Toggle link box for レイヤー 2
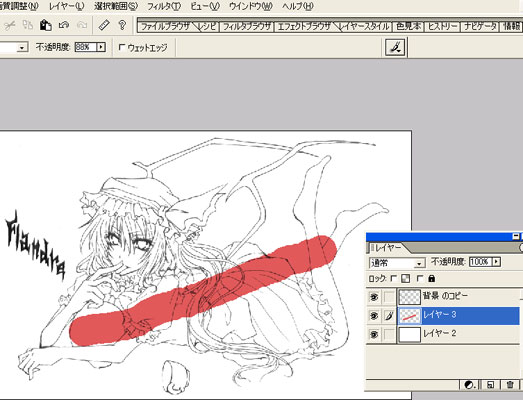 389,334
